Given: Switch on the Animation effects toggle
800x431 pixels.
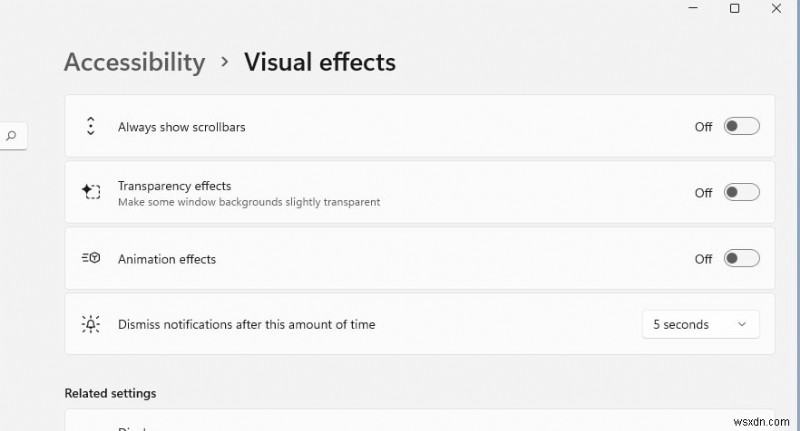Looking at the screenshot, I should pos(742,258).
